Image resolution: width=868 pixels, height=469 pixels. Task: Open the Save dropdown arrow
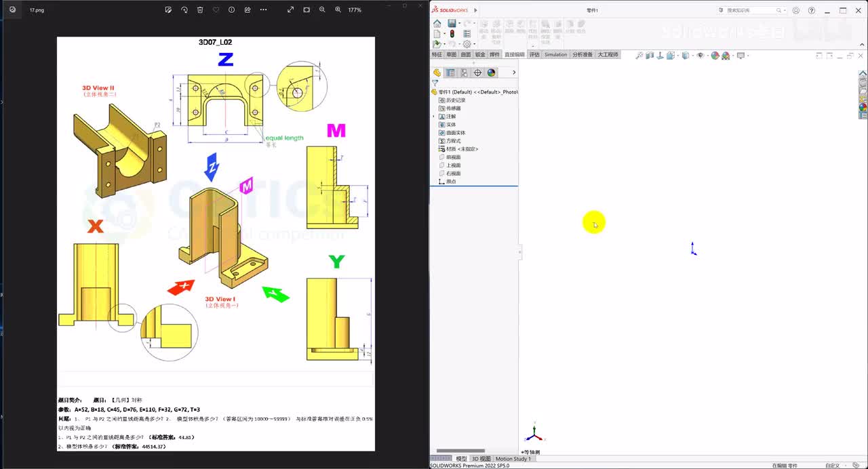pos(460,23)
